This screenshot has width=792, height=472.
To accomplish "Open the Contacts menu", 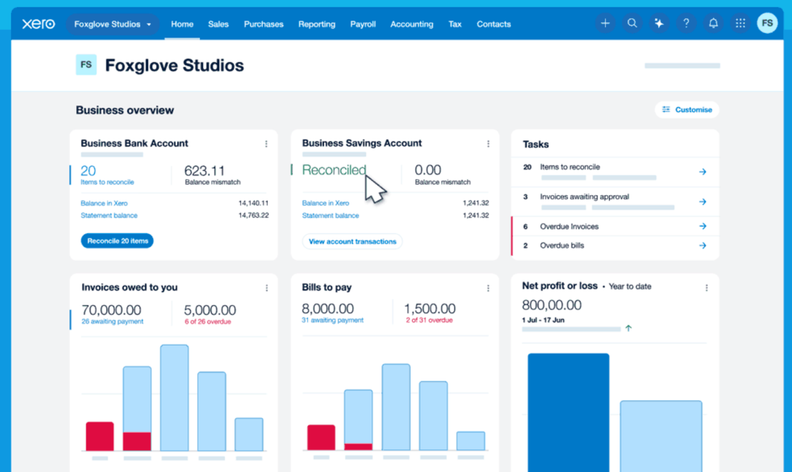I will click(x=493, y=24).
